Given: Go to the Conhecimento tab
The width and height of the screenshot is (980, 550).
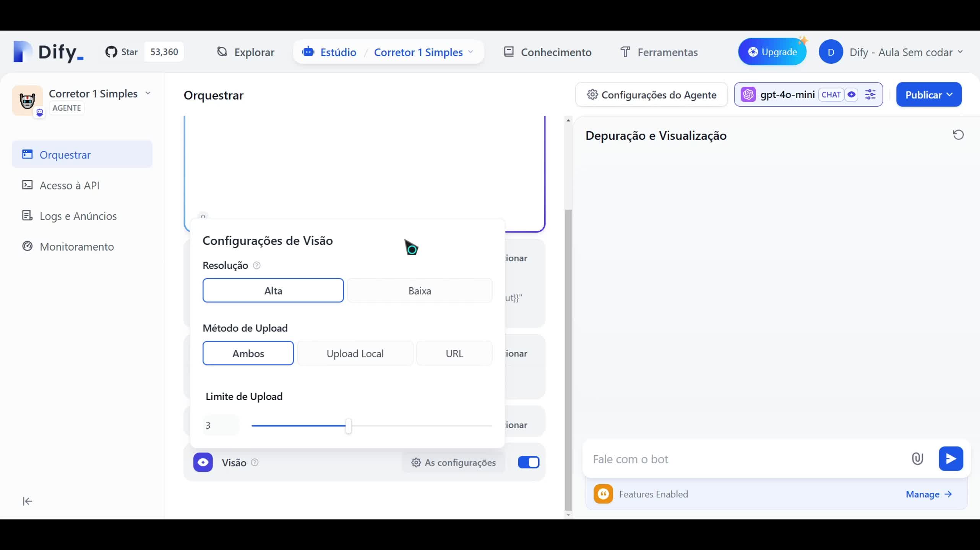Looking at the screenshot, I should [548, 52].
